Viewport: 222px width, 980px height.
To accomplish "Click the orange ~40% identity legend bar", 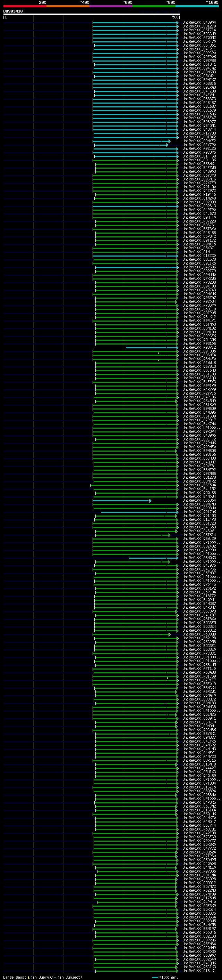I will tap(68, 6).
